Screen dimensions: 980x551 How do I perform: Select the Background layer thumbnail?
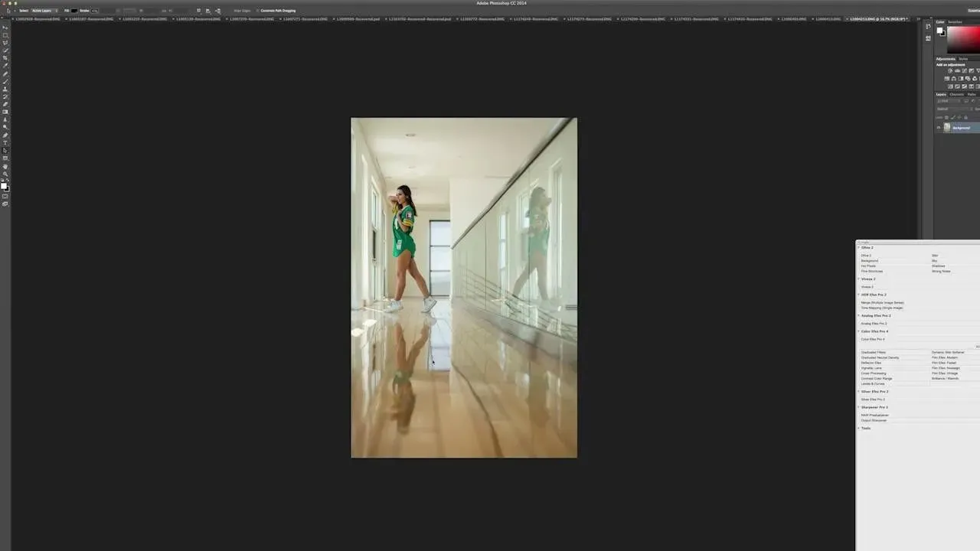[x=947, y=128]
